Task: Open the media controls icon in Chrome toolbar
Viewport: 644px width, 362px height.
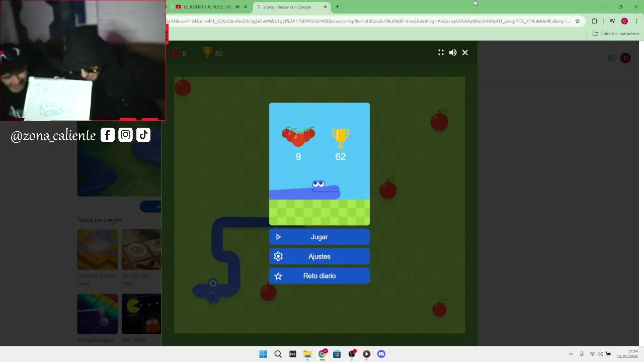Action: [x=612, y=21]
